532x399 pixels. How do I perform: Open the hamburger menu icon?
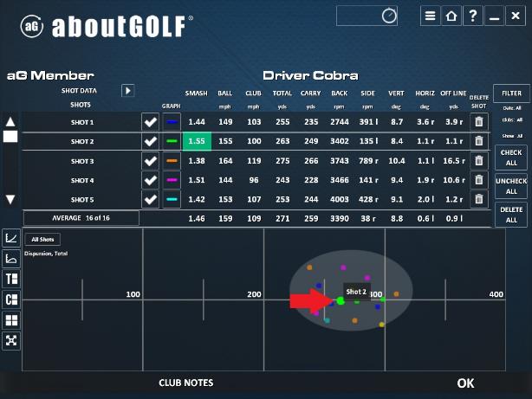click(431, 16)
